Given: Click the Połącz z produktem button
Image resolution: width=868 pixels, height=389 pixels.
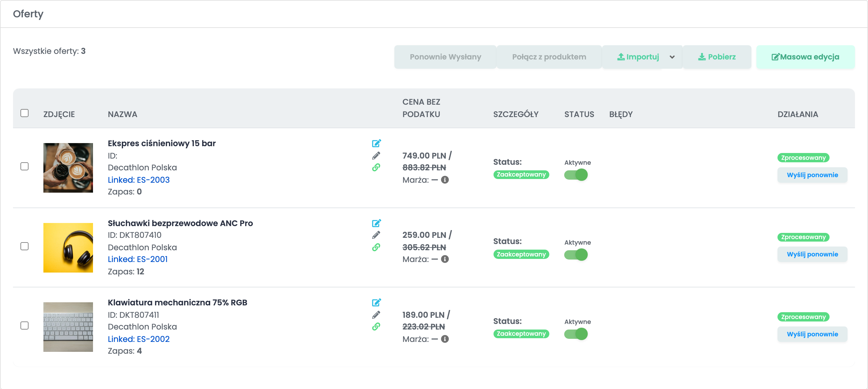Looking at the screenshot, I should coord(549,57).
